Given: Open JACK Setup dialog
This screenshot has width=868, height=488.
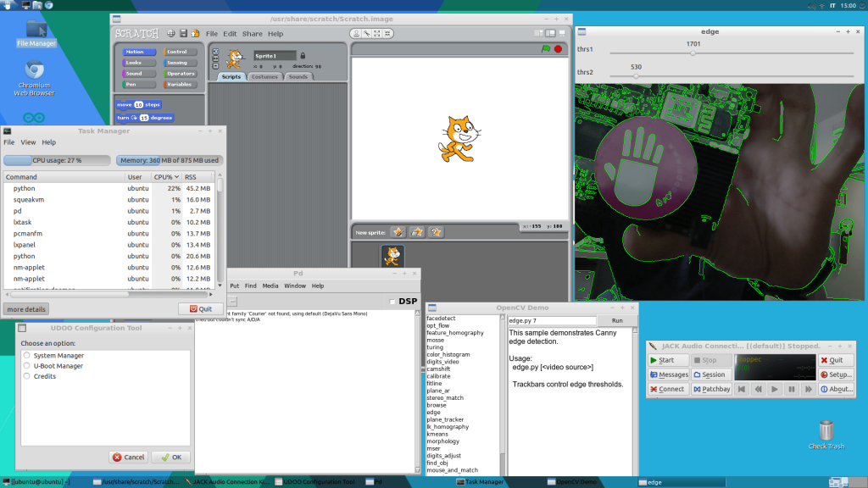Looking at the screenshot, I should pos(836,374).
